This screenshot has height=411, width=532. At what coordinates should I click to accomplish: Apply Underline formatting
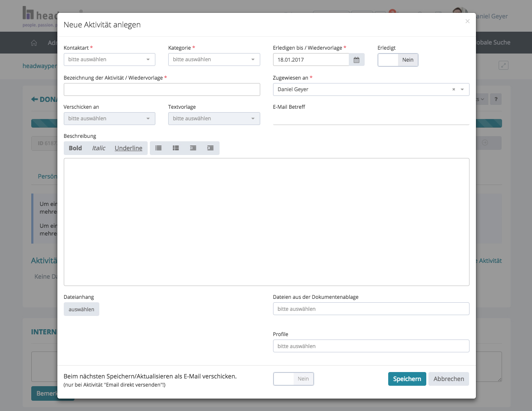[x=128, y=148]
